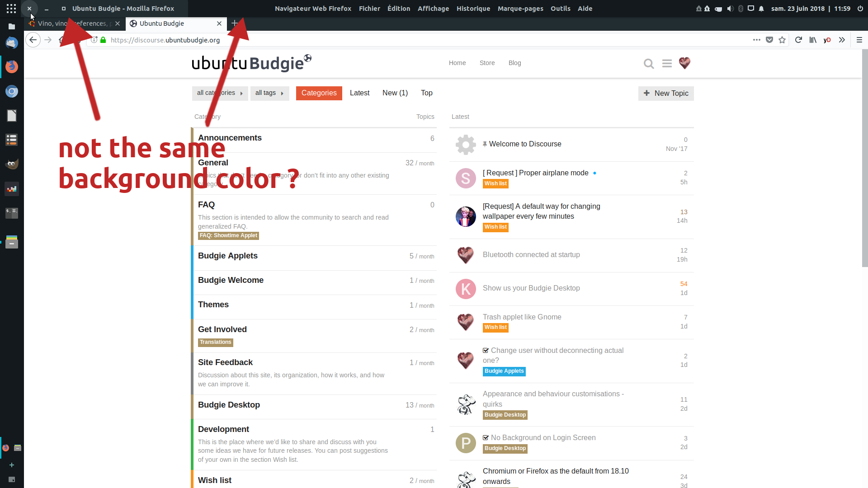868x488 pixels.
Task: Reload the page with the refresh icon
Action: point(798,40)
